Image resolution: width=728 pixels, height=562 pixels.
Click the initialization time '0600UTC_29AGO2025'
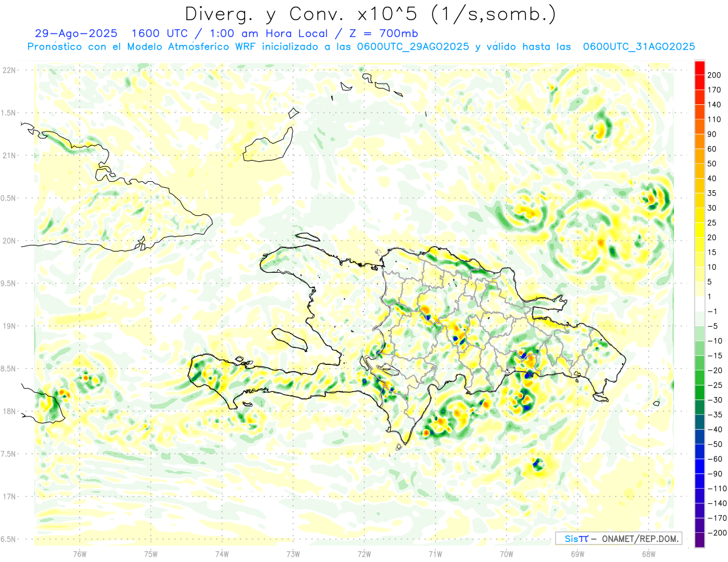[x=413, y=47]
